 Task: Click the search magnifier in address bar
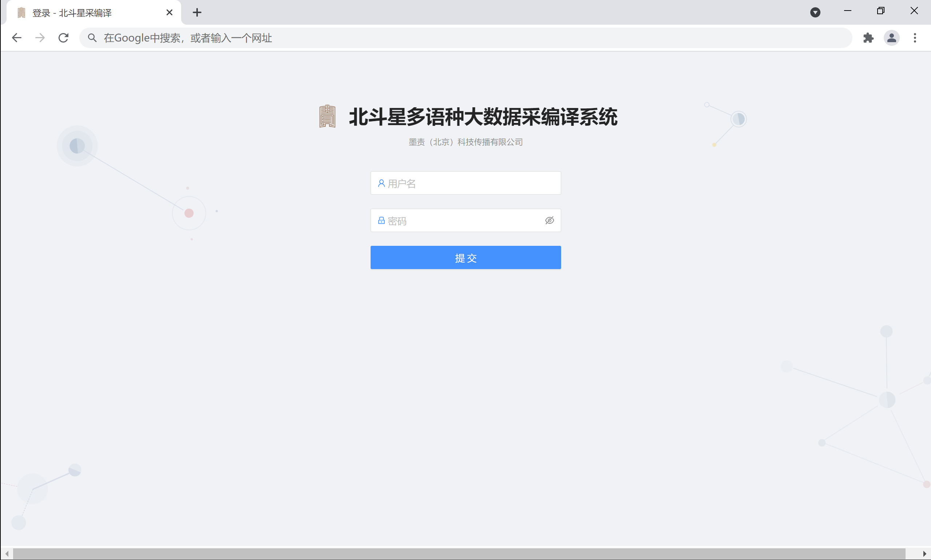[x=92, y=38]
